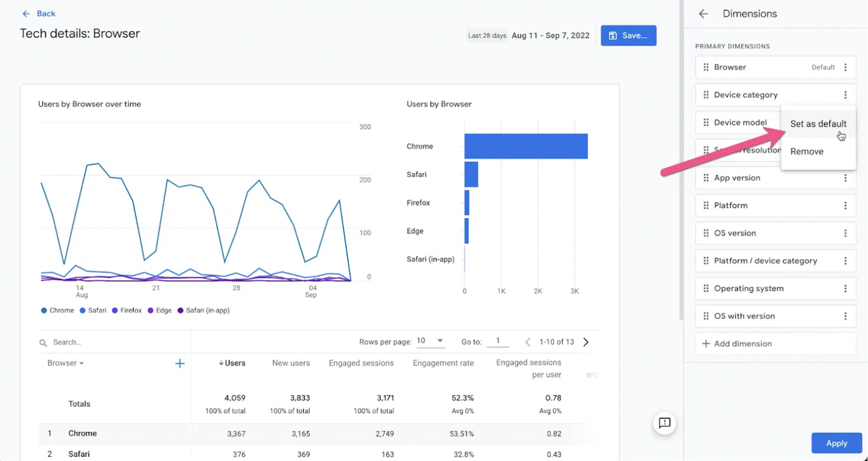The height and width of the screenshot is (461, 868).
Task: Open the three-dot menu for Platform dimension
Action: [845, 206]
